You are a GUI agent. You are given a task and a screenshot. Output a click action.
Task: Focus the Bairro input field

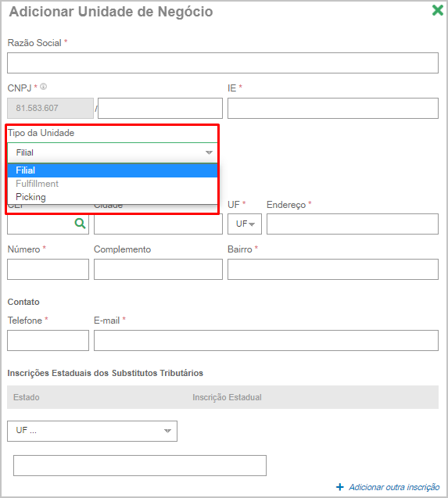tap(333, 269)
